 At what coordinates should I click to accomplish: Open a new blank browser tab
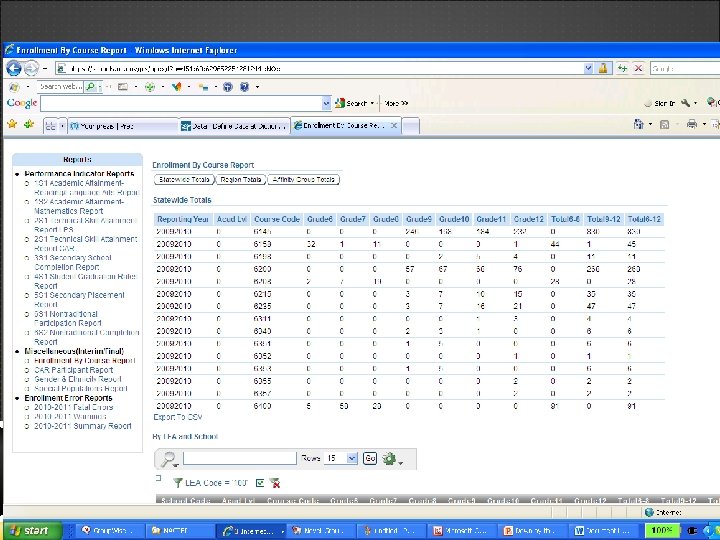coord(411,126)
